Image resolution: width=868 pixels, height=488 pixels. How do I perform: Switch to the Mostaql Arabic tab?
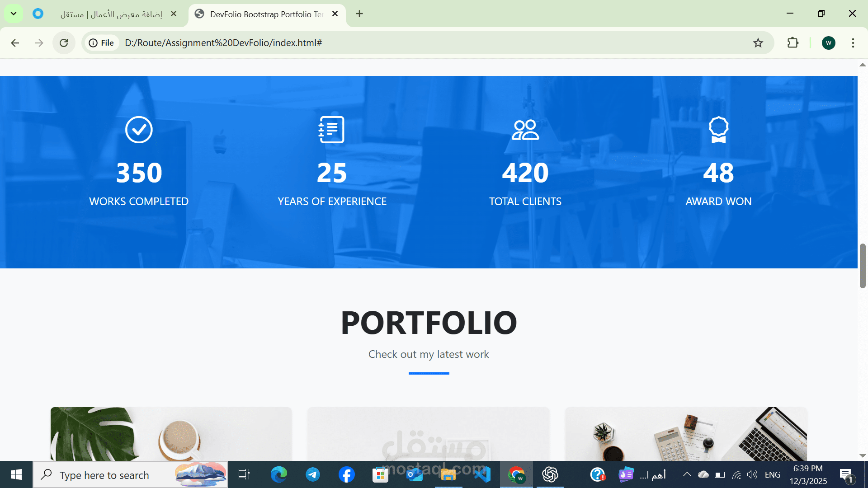click(x=111, y=14)
